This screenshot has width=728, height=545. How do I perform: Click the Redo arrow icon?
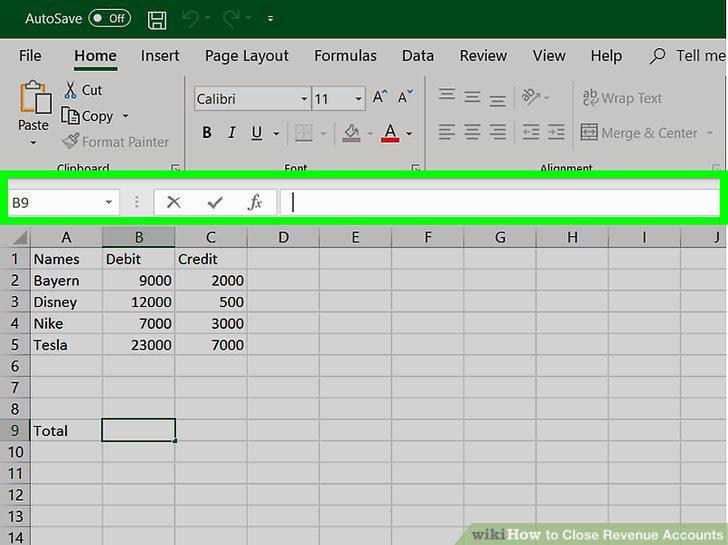[232, 19]
